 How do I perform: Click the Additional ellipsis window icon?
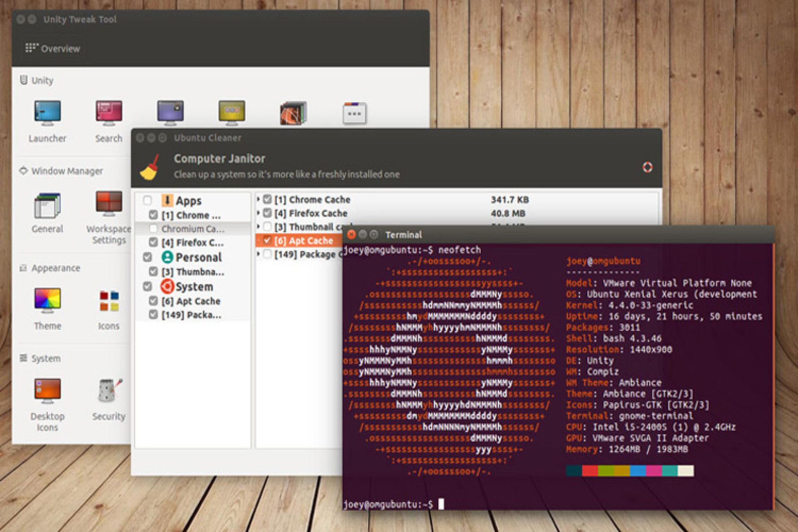coord(355,113)
